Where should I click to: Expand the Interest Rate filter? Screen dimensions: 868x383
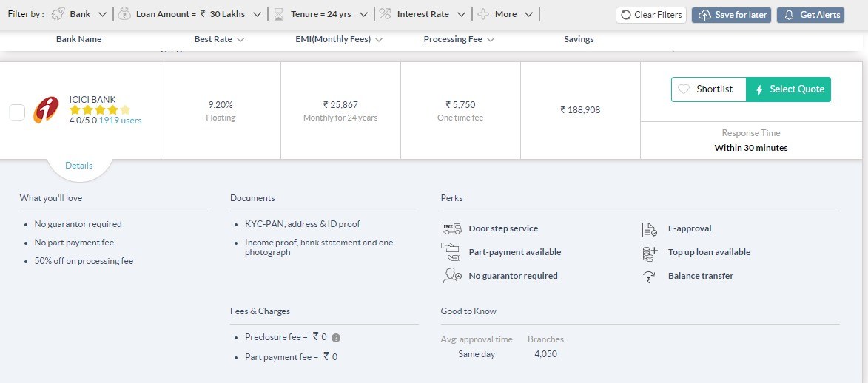pos(423,14)
